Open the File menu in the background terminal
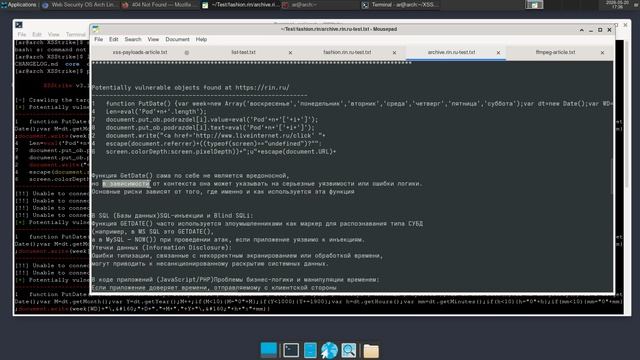This screenshot has height=360, width=640. (x=22, y=35)
